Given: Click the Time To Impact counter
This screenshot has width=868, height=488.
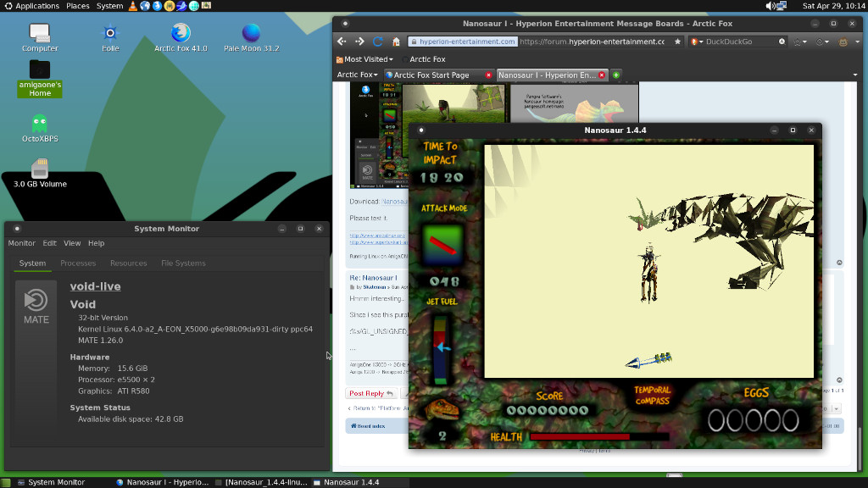Looking at the screenshot, I should 441,178.
